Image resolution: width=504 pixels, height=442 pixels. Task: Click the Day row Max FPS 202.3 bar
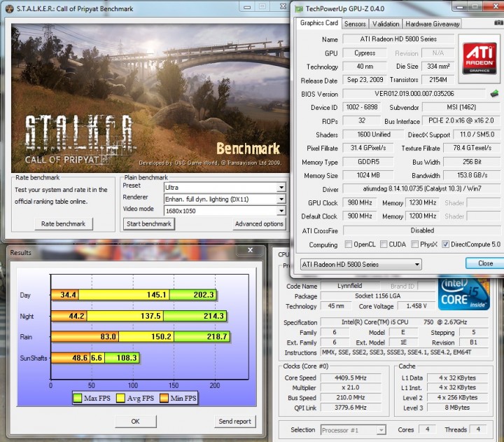(x=193, y=295)
